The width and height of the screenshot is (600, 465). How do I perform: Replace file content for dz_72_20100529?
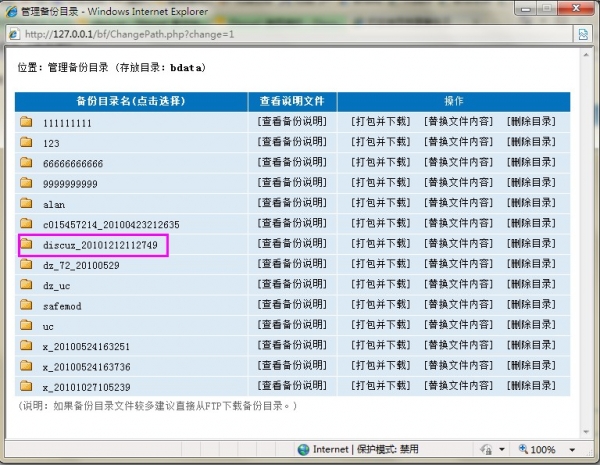point(458,264)
